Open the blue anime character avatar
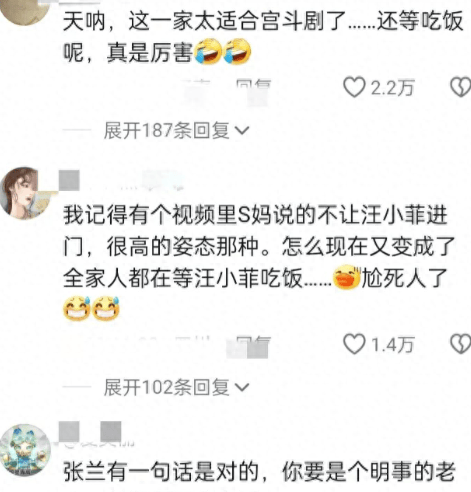This screenshot has width=471, height=492. [x=25, y=450]
